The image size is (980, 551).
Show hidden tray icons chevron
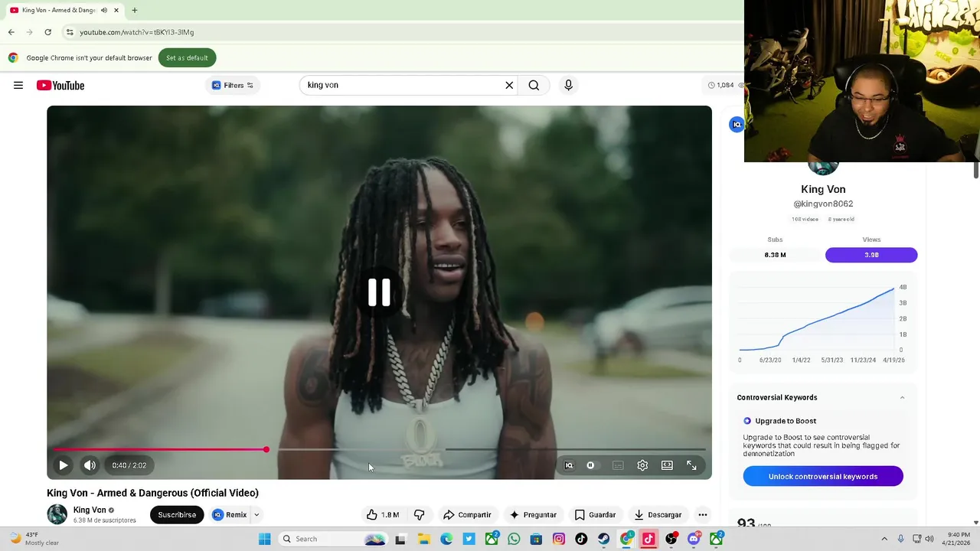click(x=884, y=539)
